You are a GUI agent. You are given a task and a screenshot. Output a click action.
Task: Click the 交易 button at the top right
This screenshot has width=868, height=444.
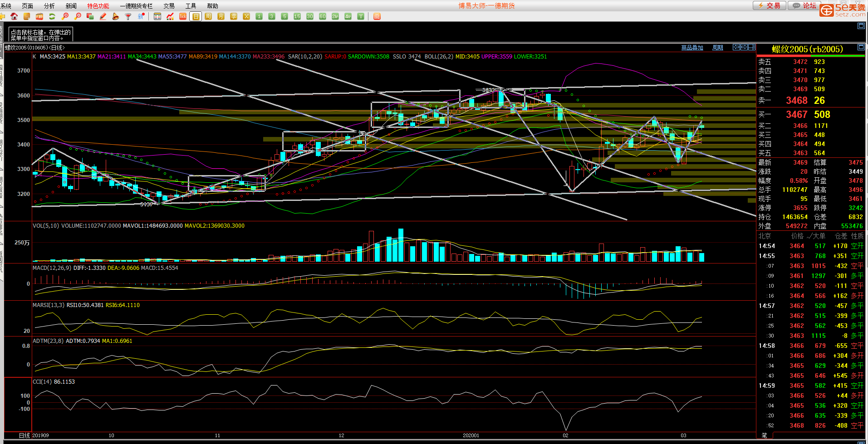point(769,5)
